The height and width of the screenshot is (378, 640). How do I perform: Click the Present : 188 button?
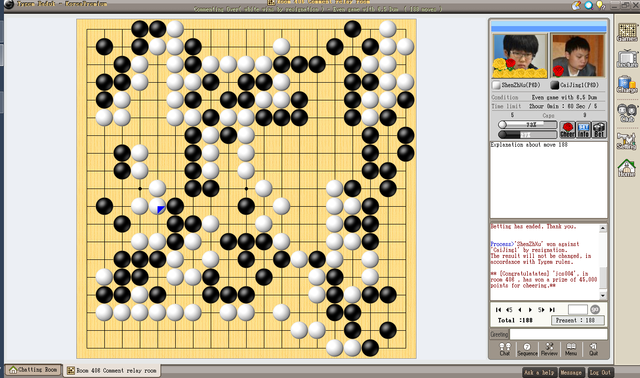point(578,320)
